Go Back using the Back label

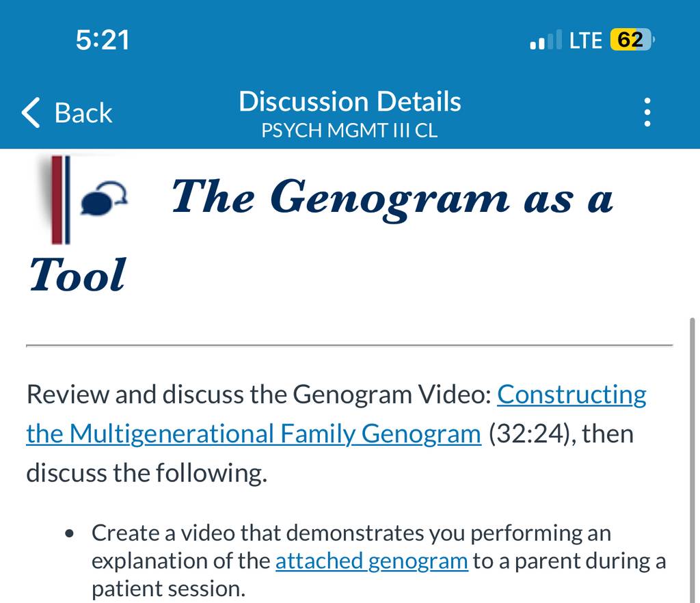click(83, 113)
